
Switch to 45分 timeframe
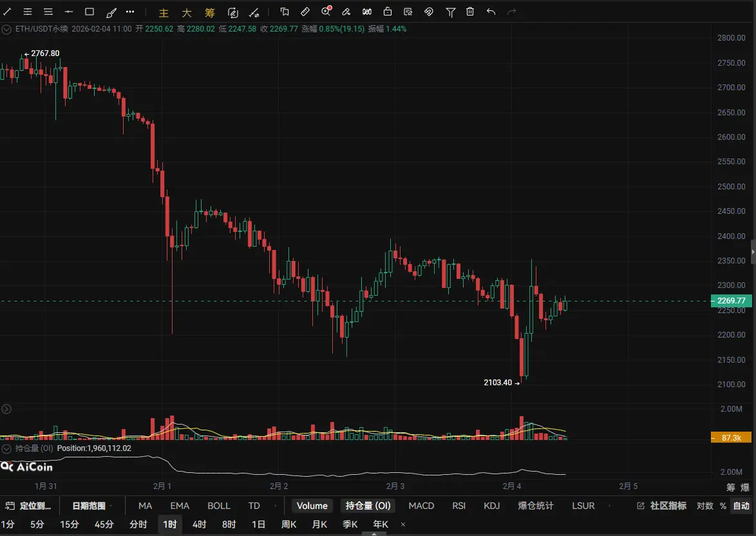(x=104, y=524)
